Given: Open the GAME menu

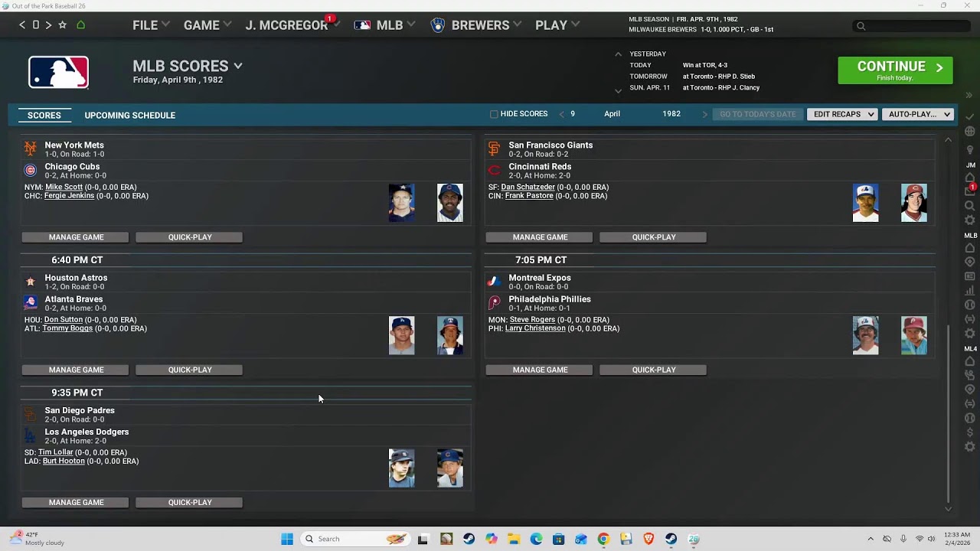Looking at the screenshot, I should pos(207,25).
